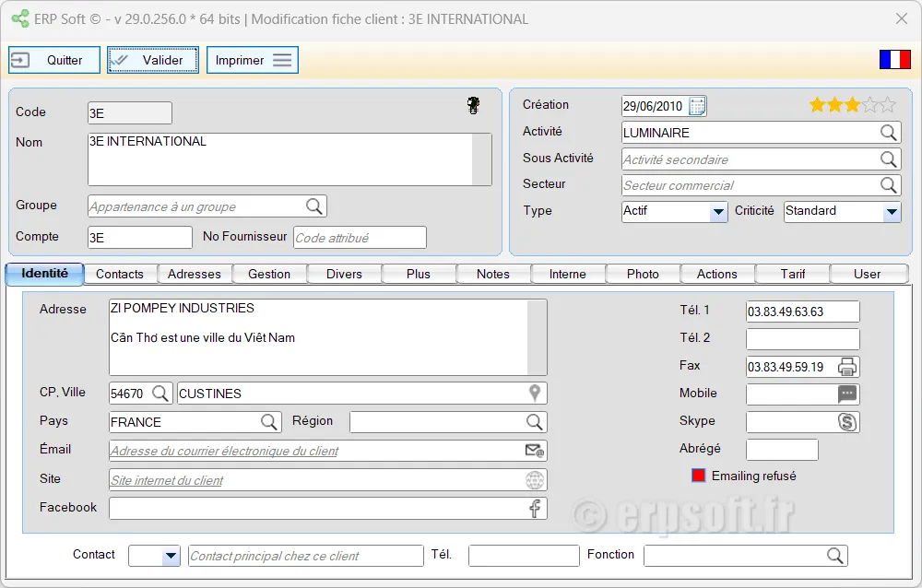Click the map pin icon in Ville field
The width and height of the screenshot is (922, 588).
(535, 394)
